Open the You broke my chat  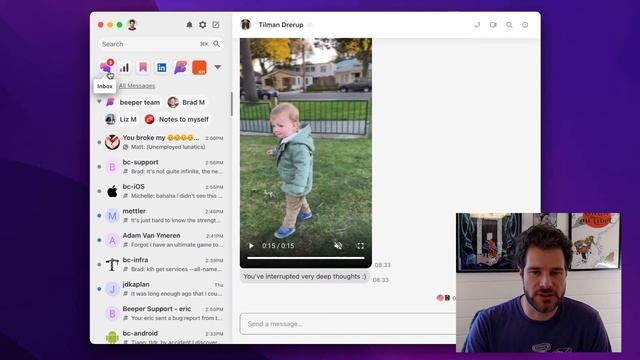(161, 142)
